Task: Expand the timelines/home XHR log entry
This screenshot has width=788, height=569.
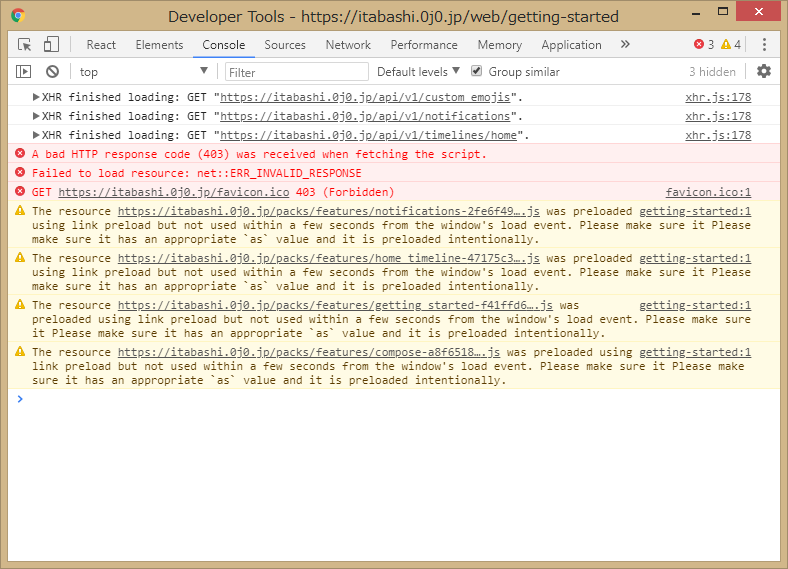Action: coord(37,135)
